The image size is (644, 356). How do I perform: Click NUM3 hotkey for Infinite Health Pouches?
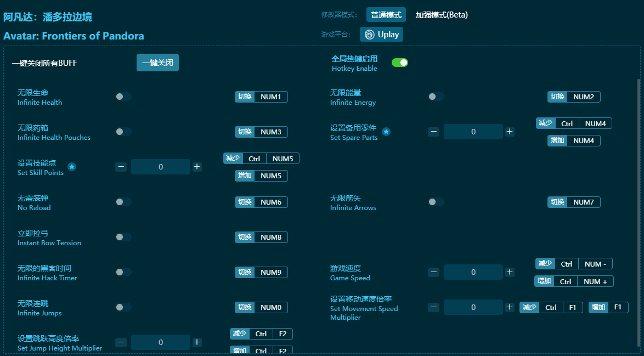point(261,132)
